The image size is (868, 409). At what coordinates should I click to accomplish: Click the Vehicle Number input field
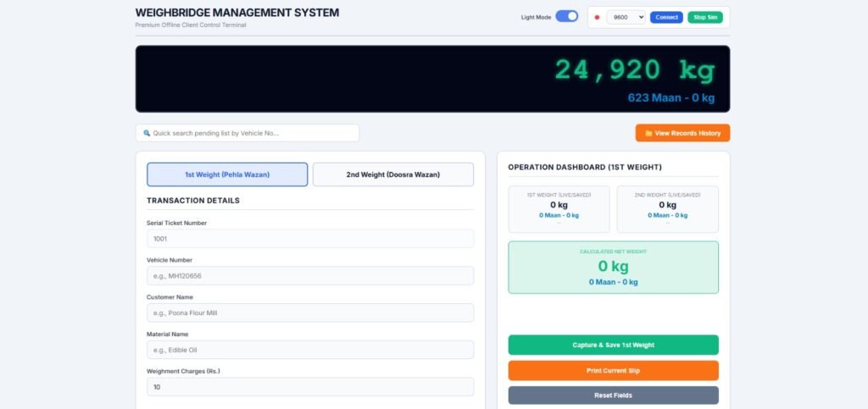tap(310, 276)
